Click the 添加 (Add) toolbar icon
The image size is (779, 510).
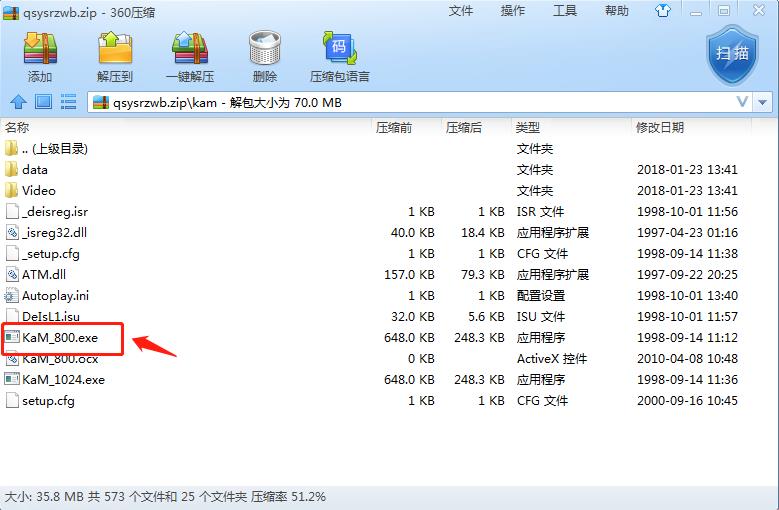(40, 56)
